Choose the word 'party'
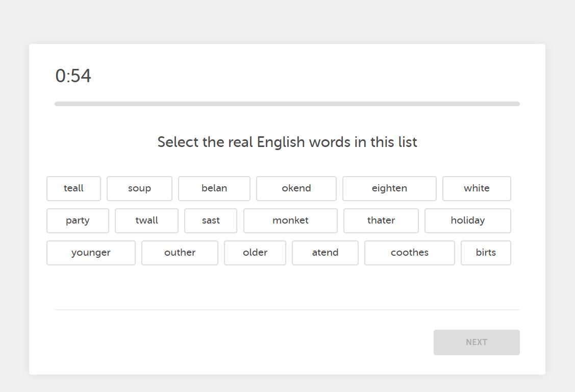Viewport: 575px width, 392px height. 78,220
